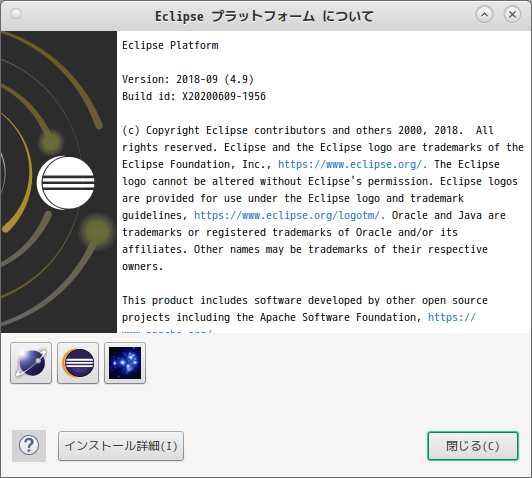Viewport: 532px width, 478px height.
Task: Click the round window menu button in the title bar
Action: point(16,14)
